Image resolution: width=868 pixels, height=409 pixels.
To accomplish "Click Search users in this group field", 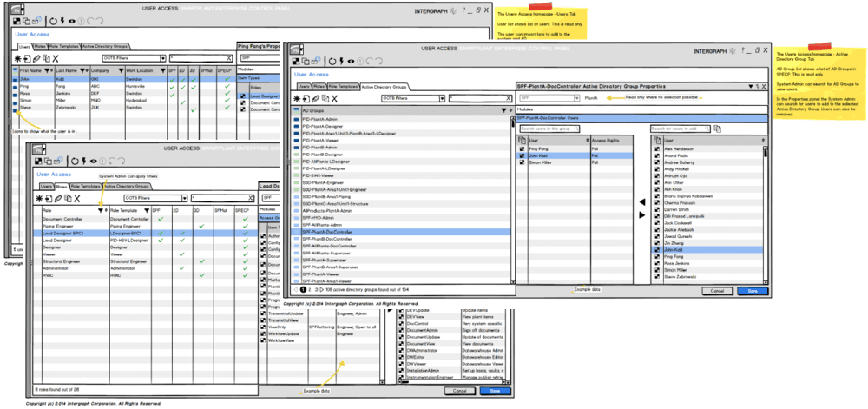I will tap(549, 129).
